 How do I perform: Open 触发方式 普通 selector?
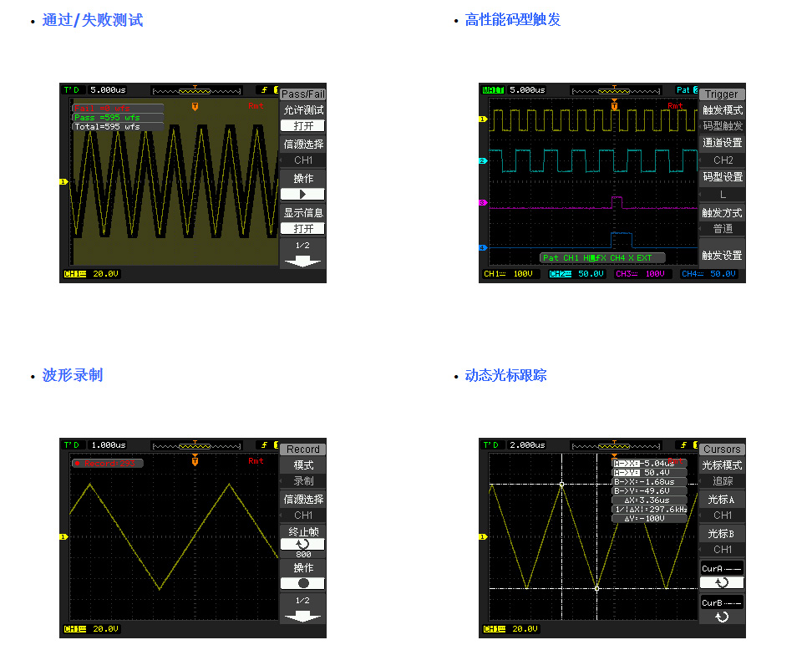722,228
